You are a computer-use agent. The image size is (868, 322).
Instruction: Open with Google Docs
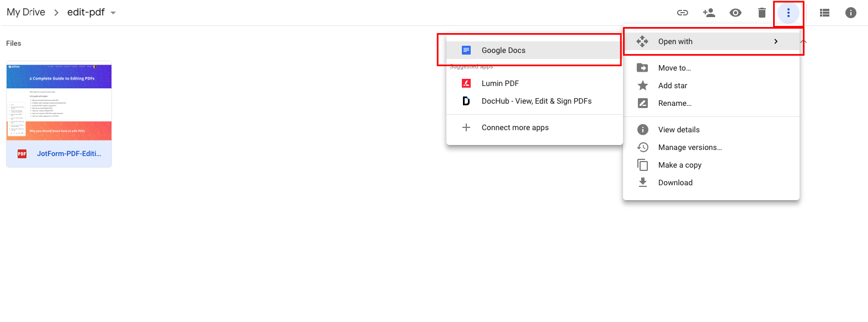pyautogui.click(x=503, y=50)
